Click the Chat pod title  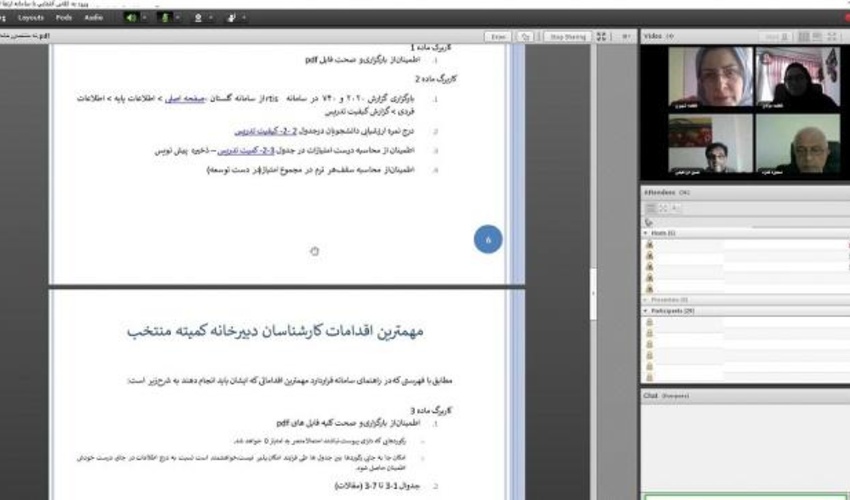[650, 396]
